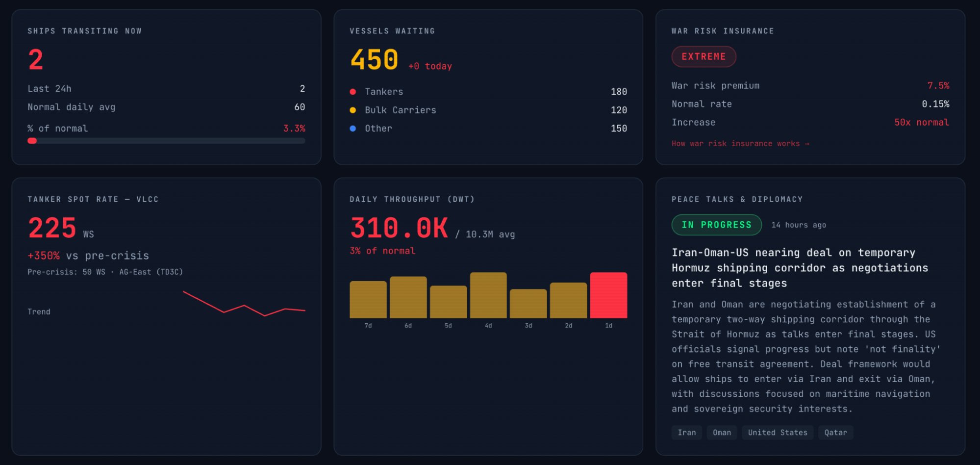Select the 4d throughput bar
This screenshot has height=465, width=980.
[x=488, y=295]
